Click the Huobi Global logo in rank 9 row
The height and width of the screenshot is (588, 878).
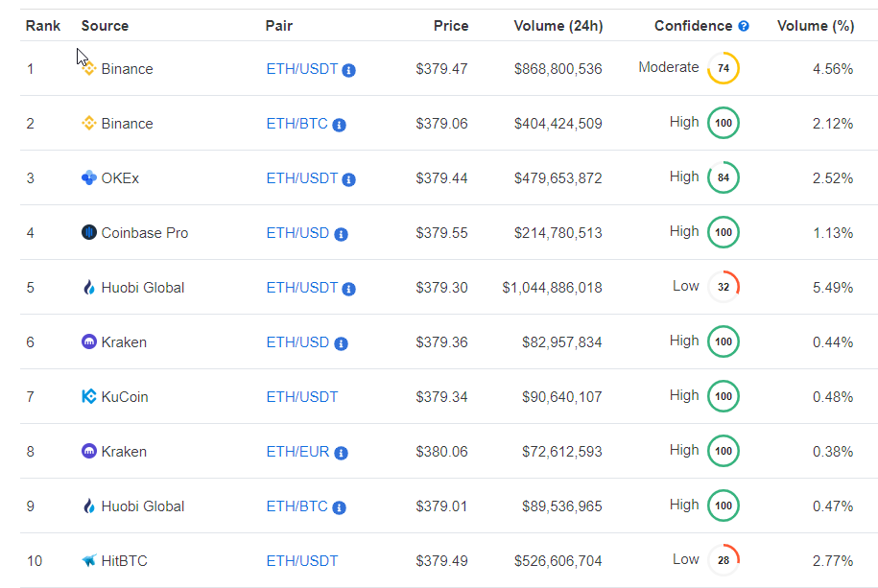click(89, 506)
